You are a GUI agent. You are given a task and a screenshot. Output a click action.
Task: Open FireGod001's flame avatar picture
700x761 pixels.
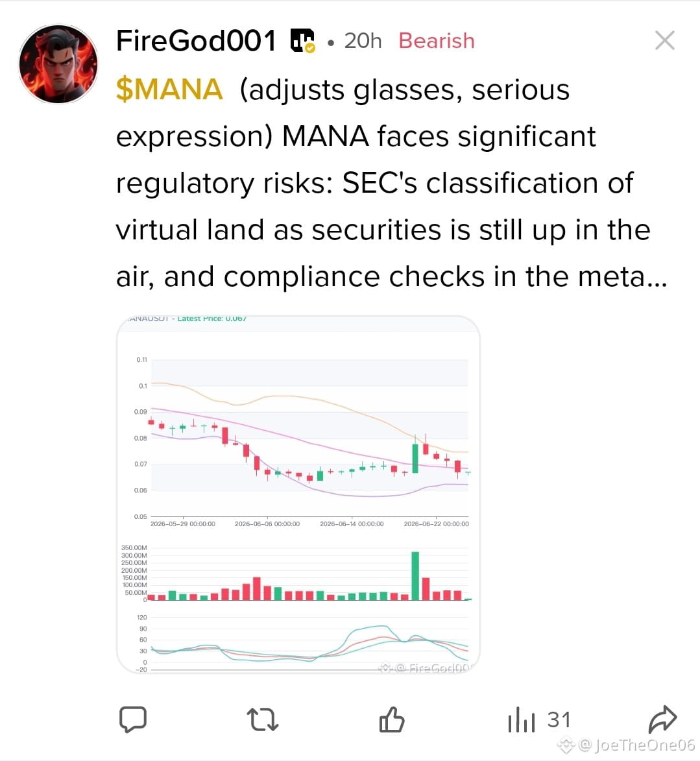pyautogui.click(x=58, y=64)
